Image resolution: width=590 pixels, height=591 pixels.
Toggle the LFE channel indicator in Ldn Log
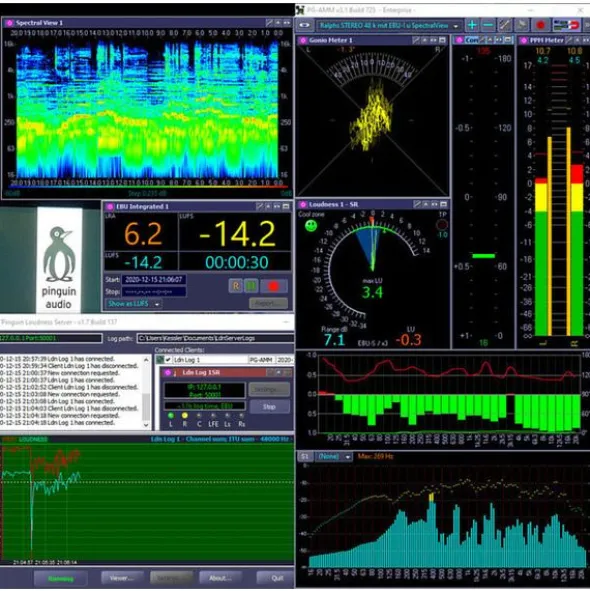tap(213, 416)
